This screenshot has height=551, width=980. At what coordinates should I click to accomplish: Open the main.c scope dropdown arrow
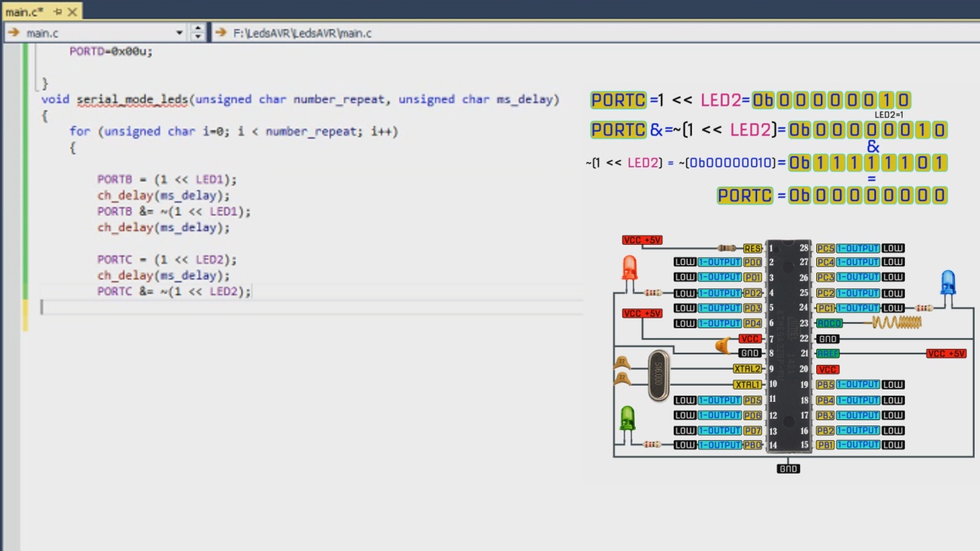(179, 33)
